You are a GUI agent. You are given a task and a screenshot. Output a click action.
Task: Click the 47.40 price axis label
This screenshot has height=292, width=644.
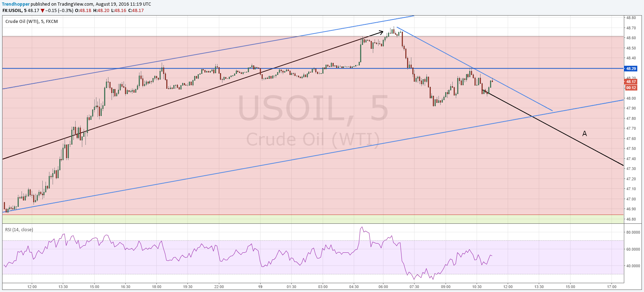631,159
